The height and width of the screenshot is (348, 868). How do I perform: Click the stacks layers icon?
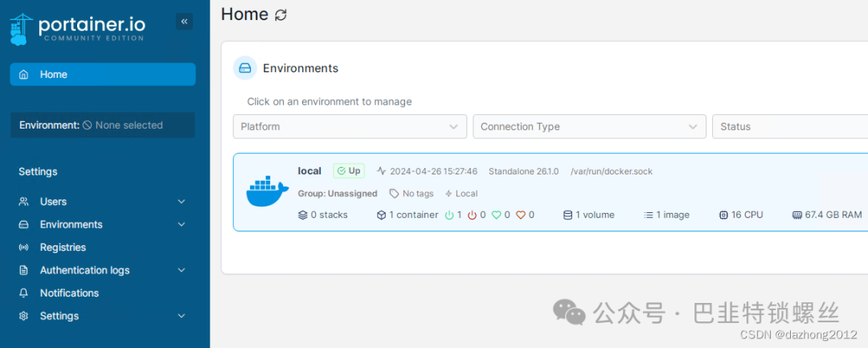(x=303, y=215)
